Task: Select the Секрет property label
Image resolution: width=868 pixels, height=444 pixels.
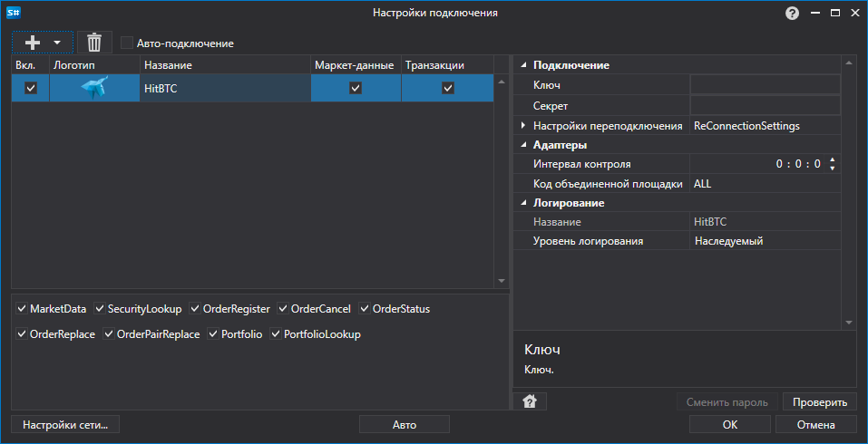Action: coord(551,105)
